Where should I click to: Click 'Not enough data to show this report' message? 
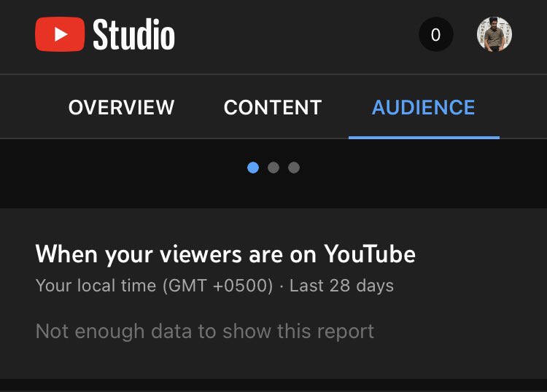(205, 332)
